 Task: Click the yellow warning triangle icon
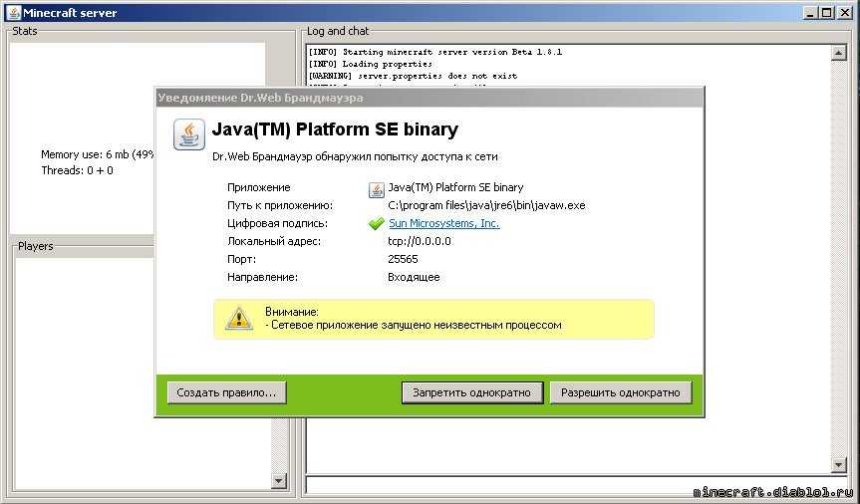(238, 319)
